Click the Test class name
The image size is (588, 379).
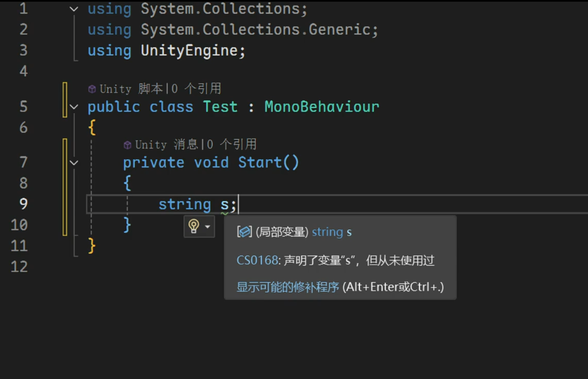coord(220,107)
